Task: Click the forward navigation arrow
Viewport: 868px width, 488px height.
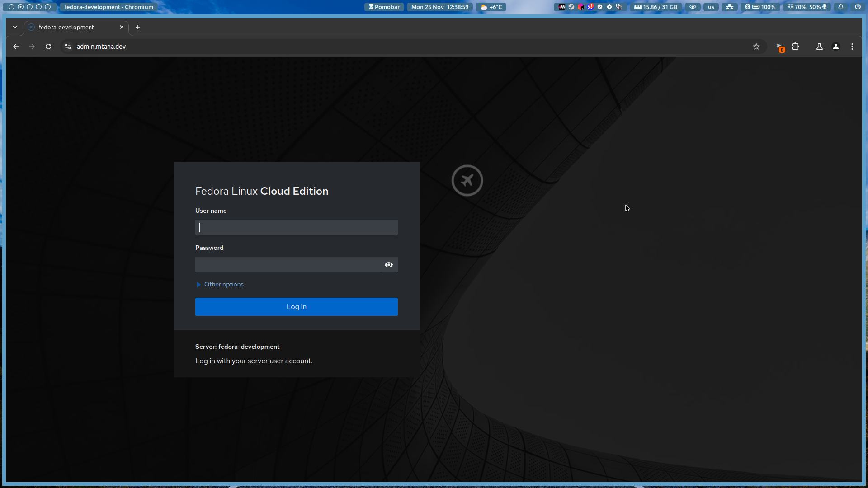Action: tap(32, 47)
